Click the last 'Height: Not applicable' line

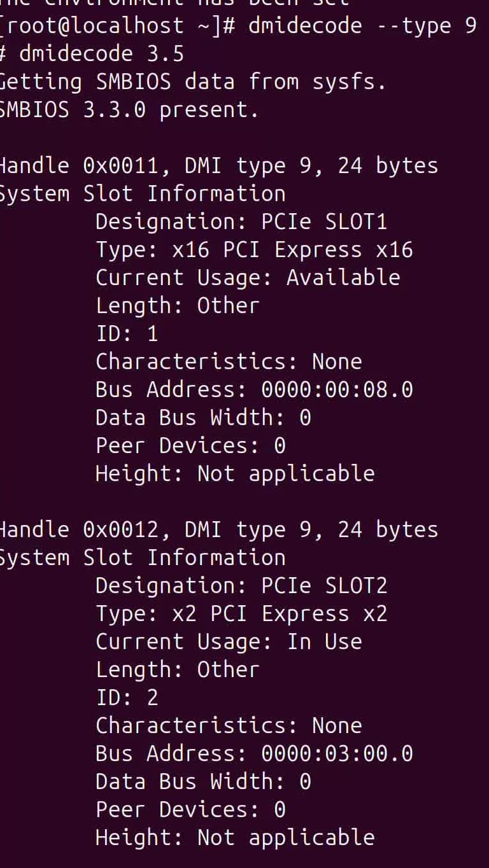[x=235, y=837]
